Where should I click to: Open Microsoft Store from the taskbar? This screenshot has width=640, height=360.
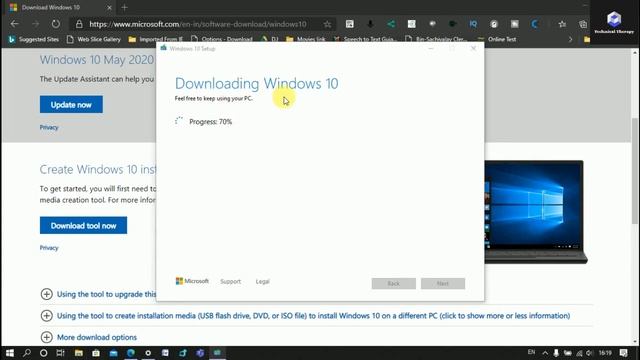click(96, 353)
